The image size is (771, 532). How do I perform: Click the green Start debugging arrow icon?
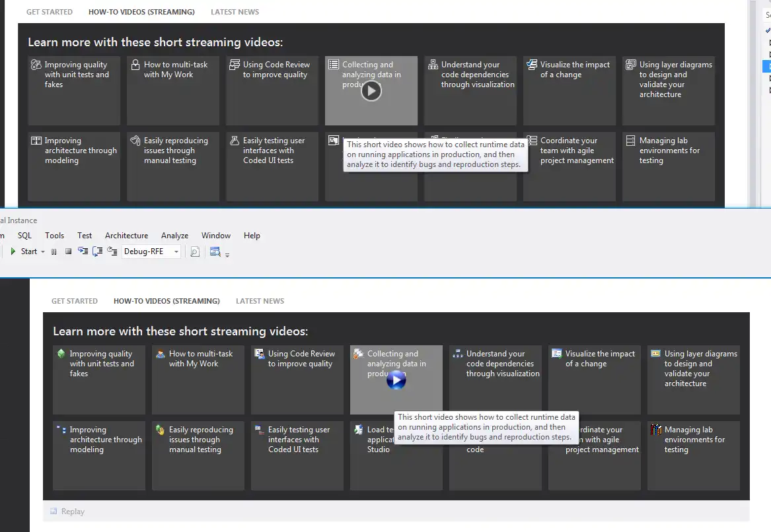coord(13,251)
